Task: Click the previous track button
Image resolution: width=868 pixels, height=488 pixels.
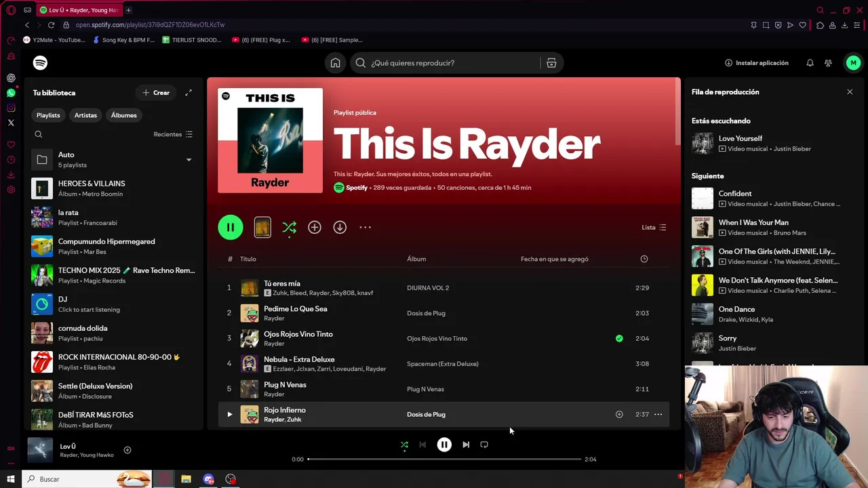Action: pos(422,445)
